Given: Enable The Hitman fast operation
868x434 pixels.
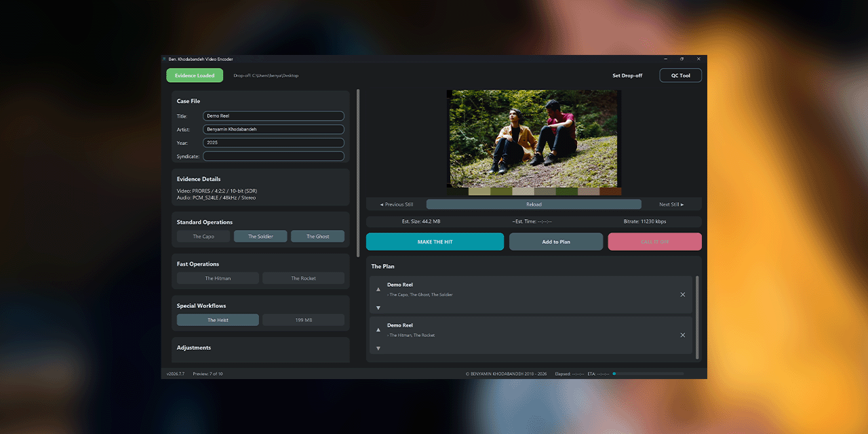Looking at the screenshot, I should point(218,278).
